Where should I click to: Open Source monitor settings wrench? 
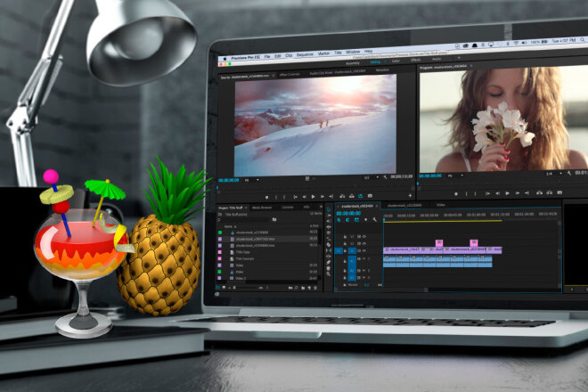point(385,177)
